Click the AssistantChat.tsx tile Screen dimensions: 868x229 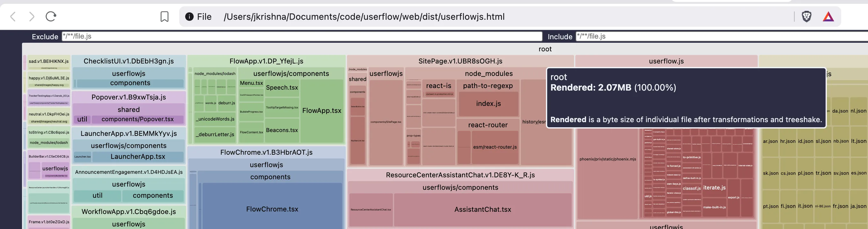pyautogui.click(x=482, y=210)
